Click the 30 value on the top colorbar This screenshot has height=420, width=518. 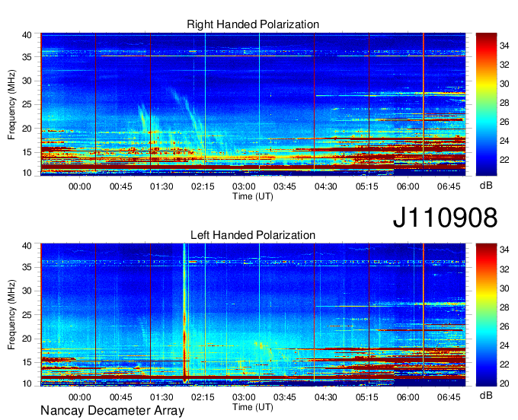(x=504, y=84)
